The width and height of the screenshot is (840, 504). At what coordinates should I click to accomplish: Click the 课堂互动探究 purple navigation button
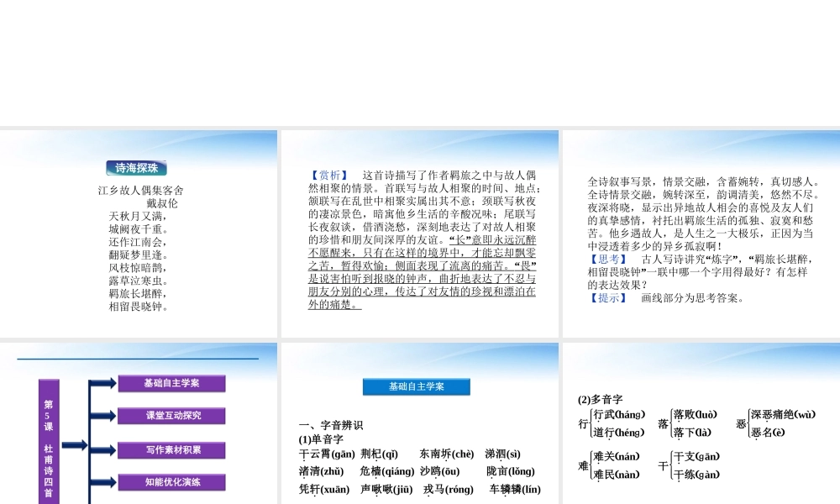(x=173, y=416)
